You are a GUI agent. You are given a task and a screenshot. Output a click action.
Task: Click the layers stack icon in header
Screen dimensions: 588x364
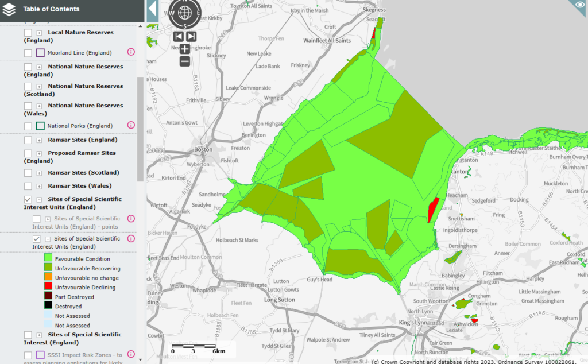[x=10, y=9]
